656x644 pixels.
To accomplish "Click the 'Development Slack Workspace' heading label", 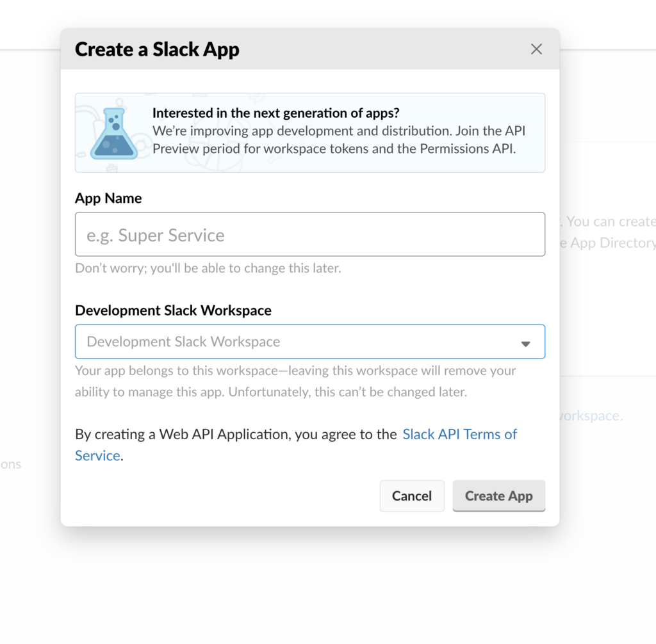I will pyautogui.click(x=173, y=310).
